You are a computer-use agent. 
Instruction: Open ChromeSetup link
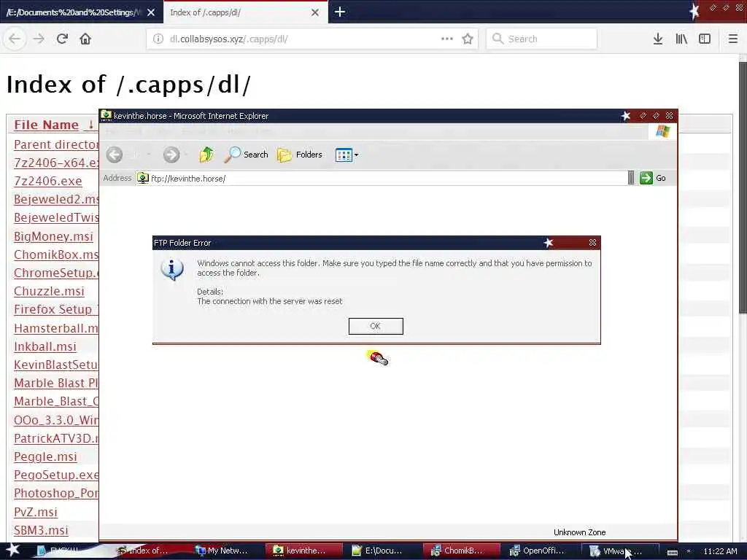click(56, 273)
